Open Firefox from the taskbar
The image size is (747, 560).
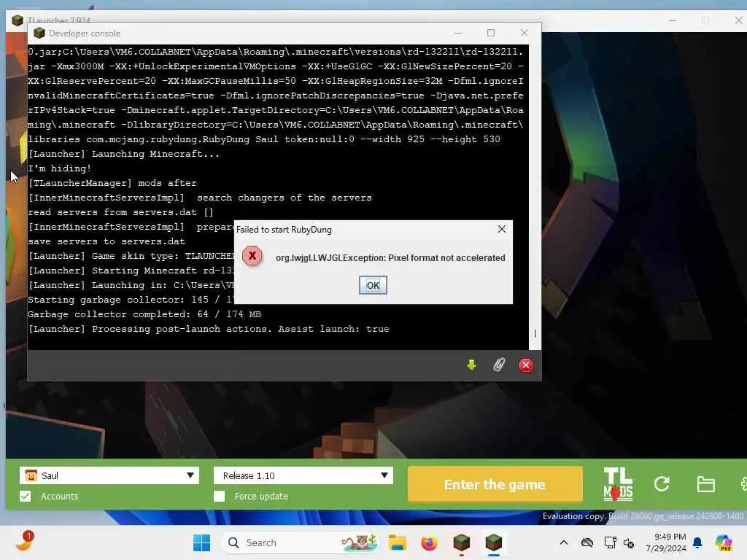(429, 542)
